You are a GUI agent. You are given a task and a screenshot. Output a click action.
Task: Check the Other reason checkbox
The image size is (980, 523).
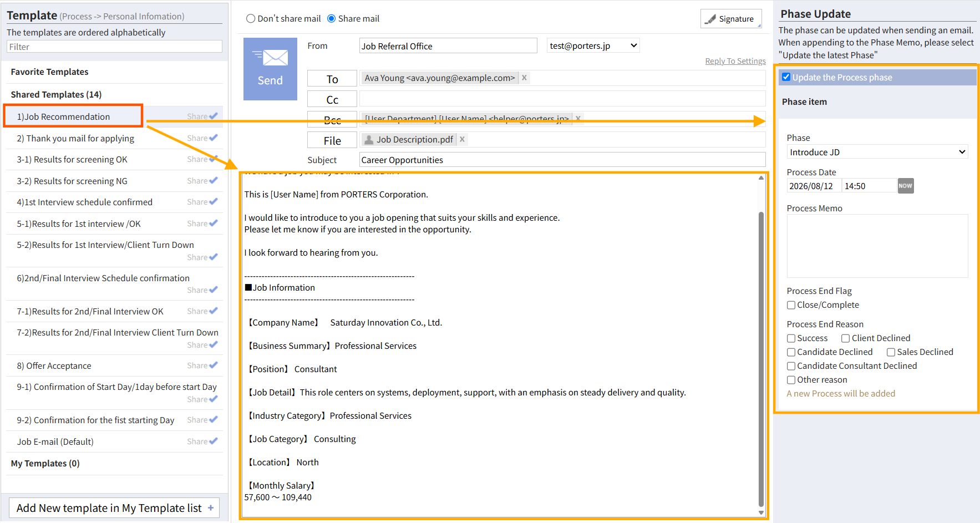pyautogui.click(x=791, y=380)
